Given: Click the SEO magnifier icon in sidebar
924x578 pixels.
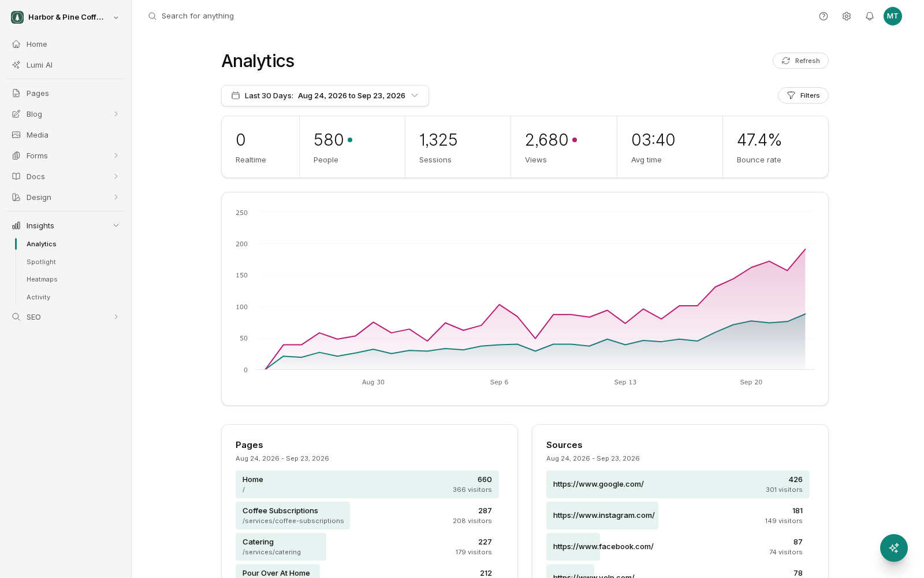Looking at the screenshot, I should pos(16,317).
